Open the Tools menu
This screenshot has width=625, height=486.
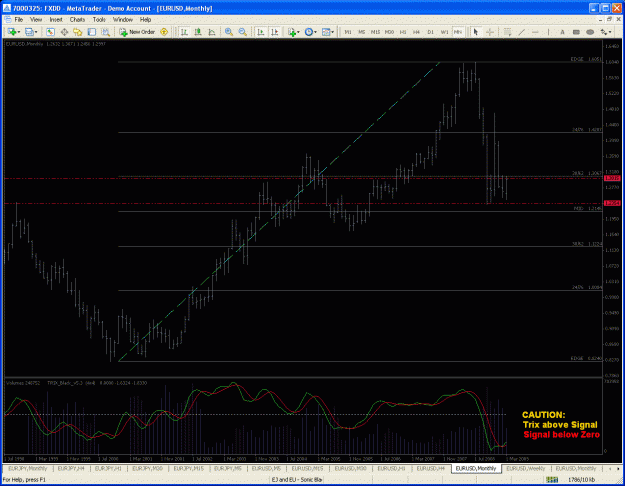click(x=99, y=19)
